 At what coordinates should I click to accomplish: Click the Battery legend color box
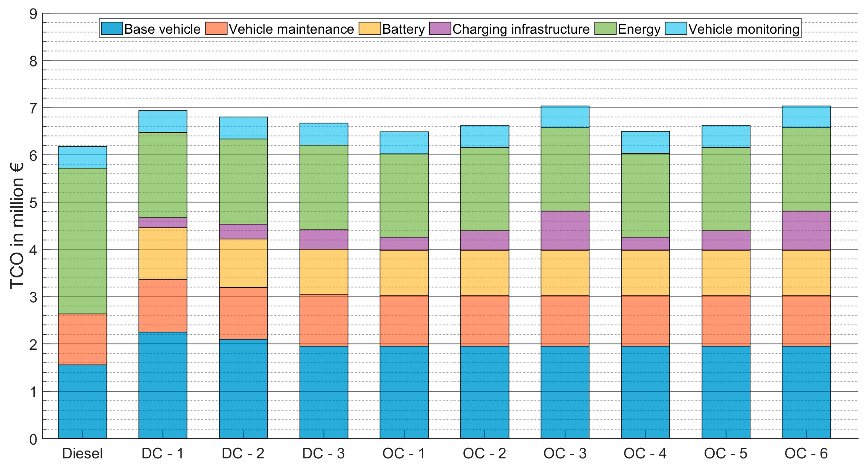(x=370, y=29)
